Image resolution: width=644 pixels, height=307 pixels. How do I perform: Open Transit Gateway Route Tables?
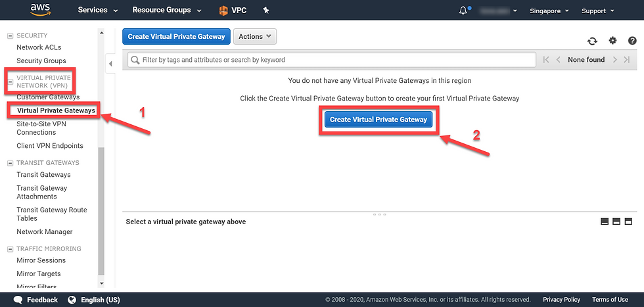(52, 214)
